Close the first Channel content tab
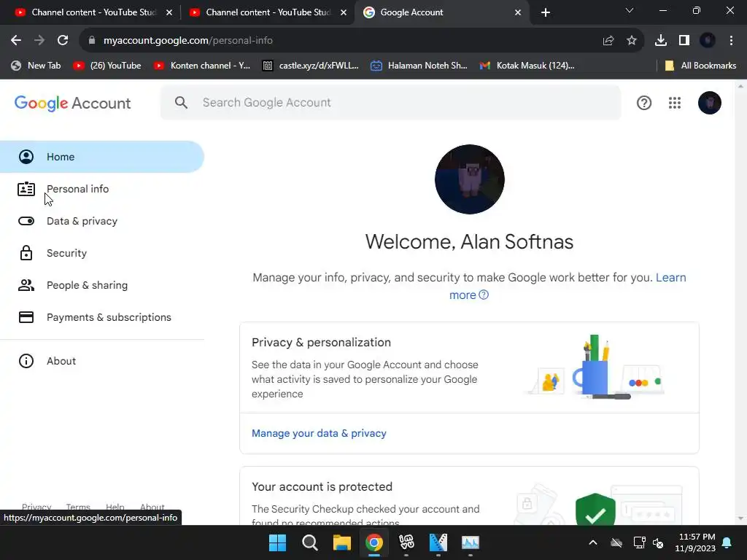747x560 pixels. (169, 12)
